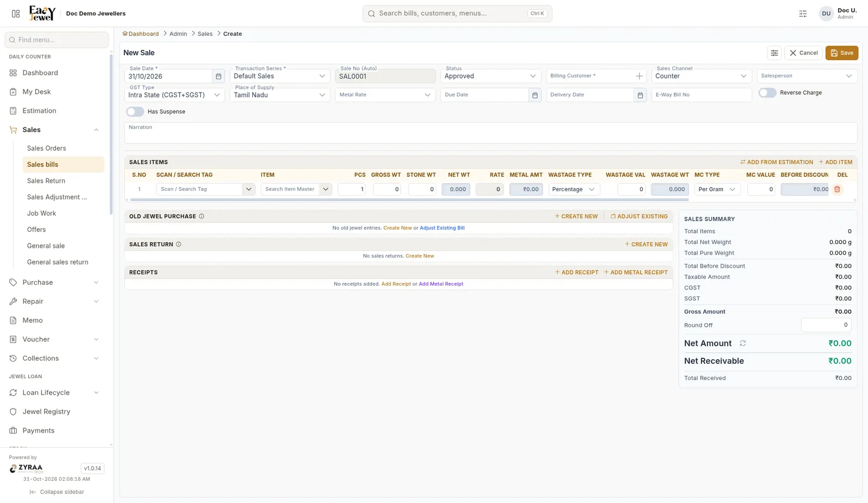Click Add From Estimation link
Screen dimensions: 868x503
(x=777, y=162)
